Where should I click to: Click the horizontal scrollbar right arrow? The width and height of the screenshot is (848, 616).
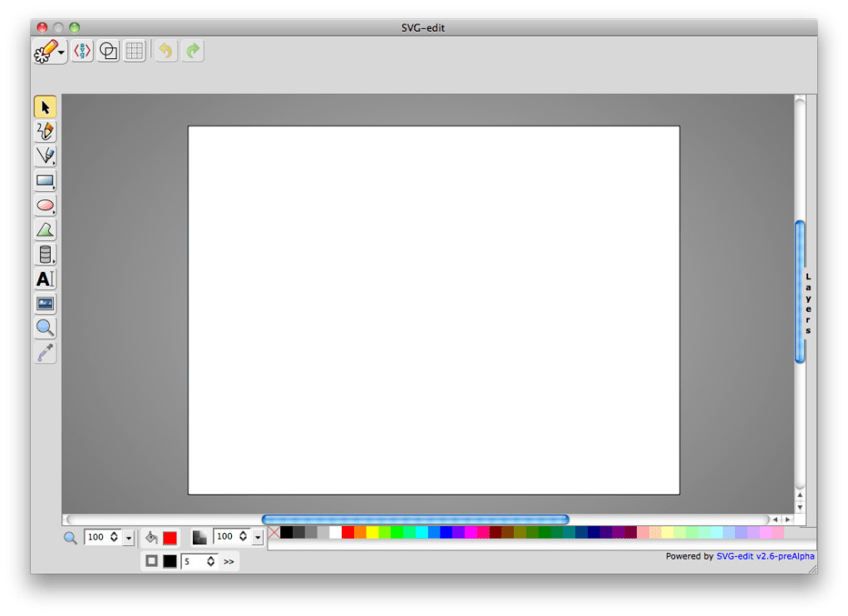787,520
